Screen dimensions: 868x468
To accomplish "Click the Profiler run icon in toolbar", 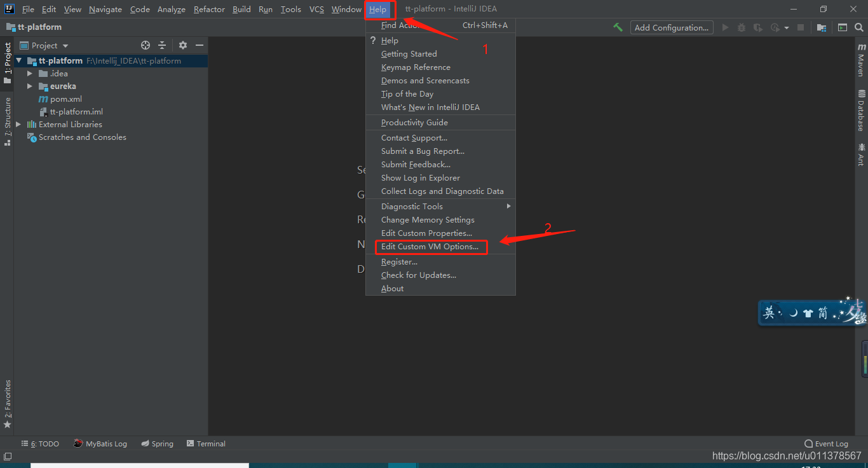I will pyautogui.click(x=775, y=27).
